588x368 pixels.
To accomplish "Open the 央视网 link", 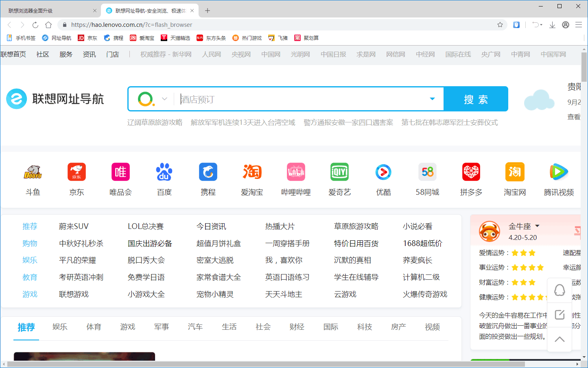I will [x=241, y=54].
